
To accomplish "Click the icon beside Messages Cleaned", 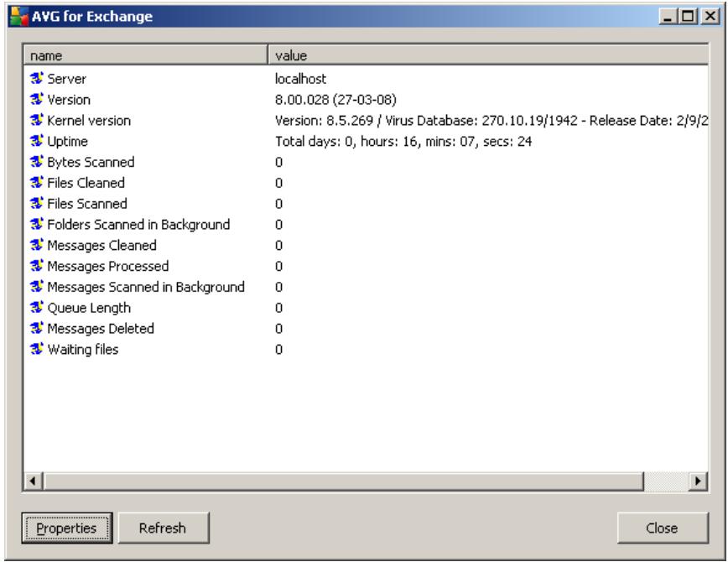I will tap(37, 245).
